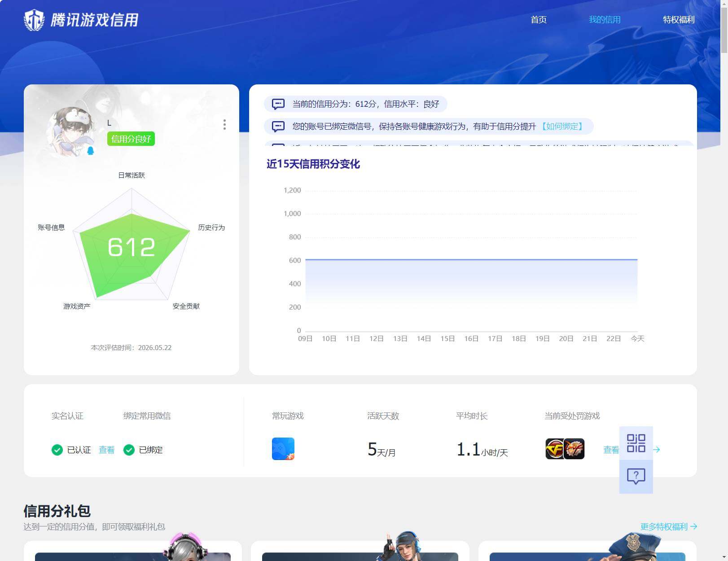This screenshot has width=728, height=561.
Task: Click the 信用分礼包 section heading
Action: pos(57,511)
